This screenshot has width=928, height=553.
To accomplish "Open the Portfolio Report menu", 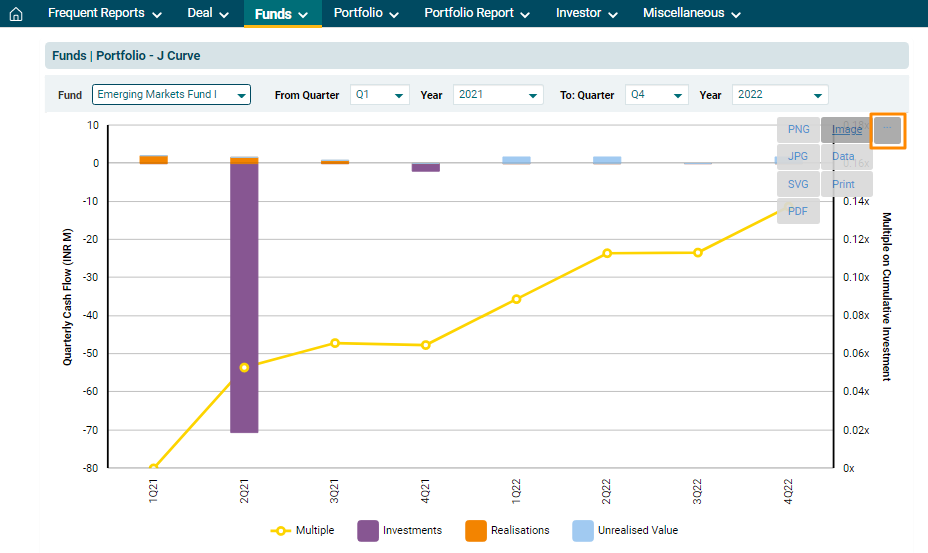I will tap(477, 14).
